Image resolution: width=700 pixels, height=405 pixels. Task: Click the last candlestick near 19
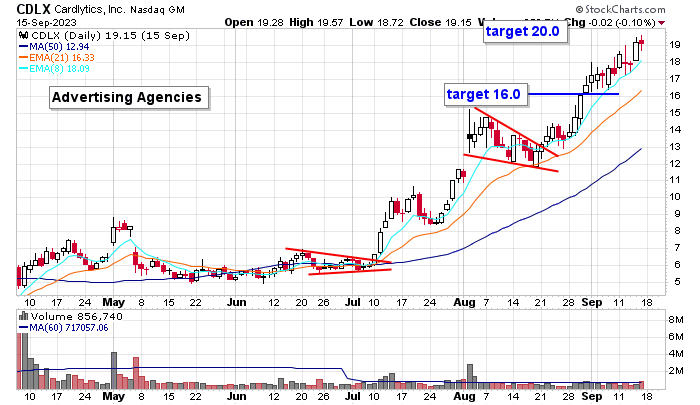pyautogui.click(x=642, y=43)
